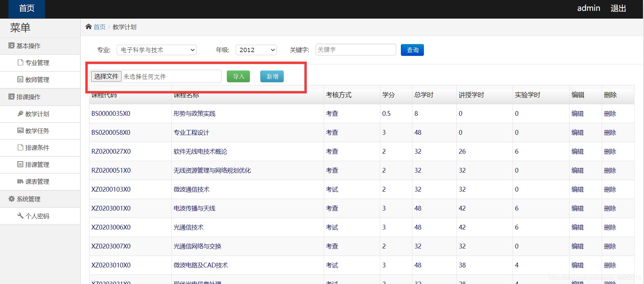Click course code XZ0203006X0
Viewport: 644px width, 284px height.
[x=111, y=227]
